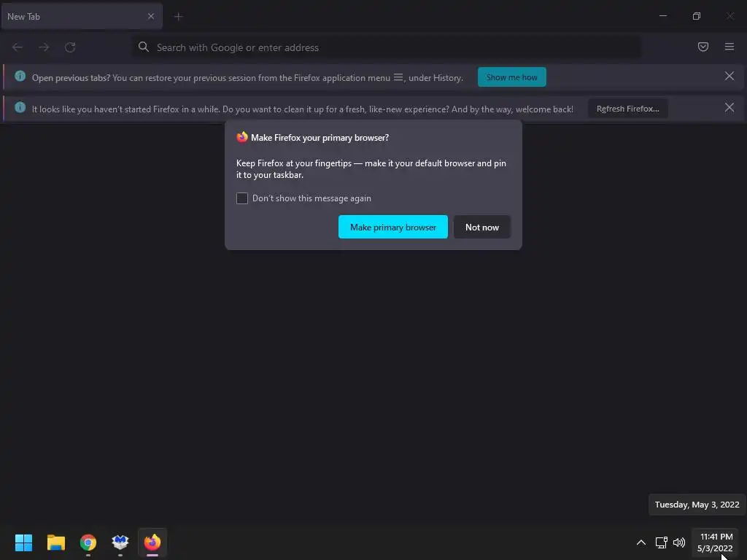The height and width of the screenshot is (560, 747).
Task: Open the Malwarebytes-like box app in taskbar
Action: (x=120, y=542)
